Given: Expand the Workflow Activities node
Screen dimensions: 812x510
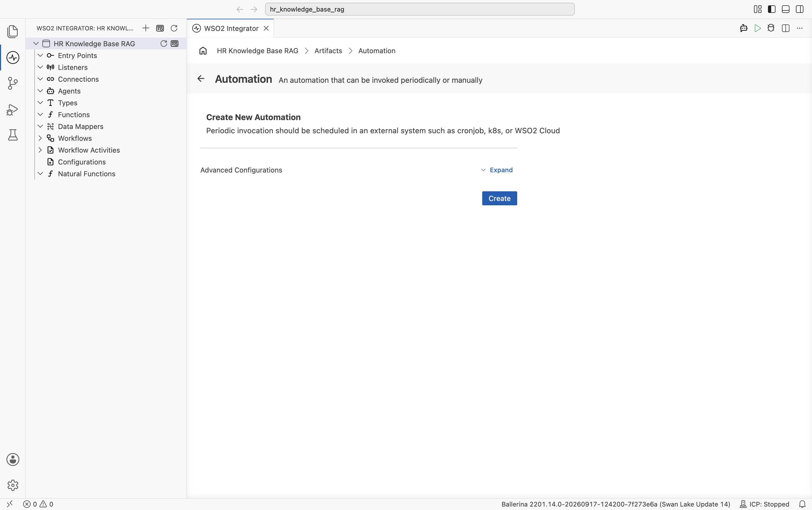Looking at the screenshot, I should [x=40, y=150].
